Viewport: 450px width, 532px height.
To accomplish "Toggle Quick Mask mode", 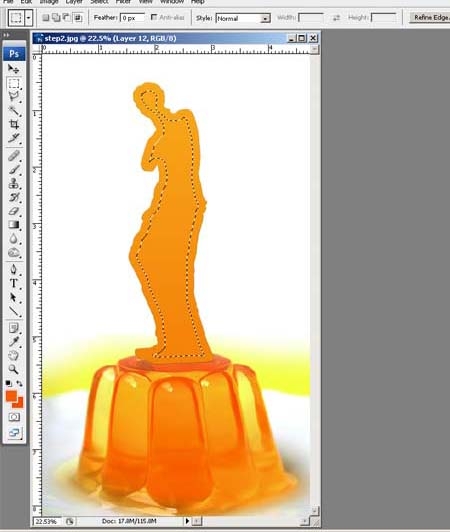I will tap(14, 417).
